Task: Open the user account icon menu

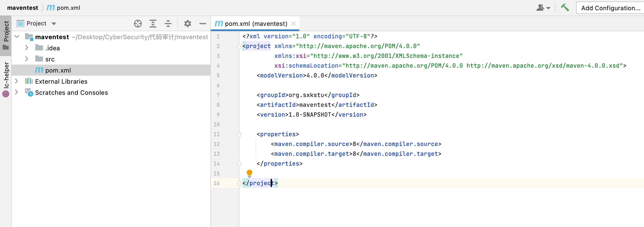Action: (x=543, y=8)
